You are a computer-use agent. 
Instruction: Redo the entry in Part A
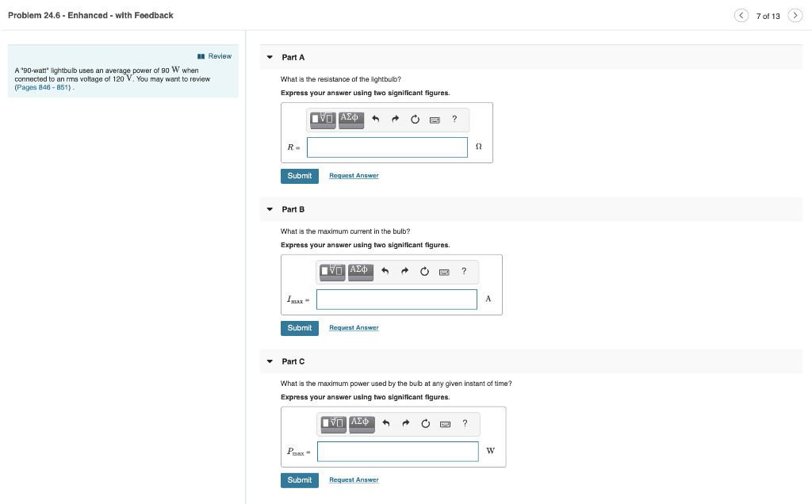[395, 120]
